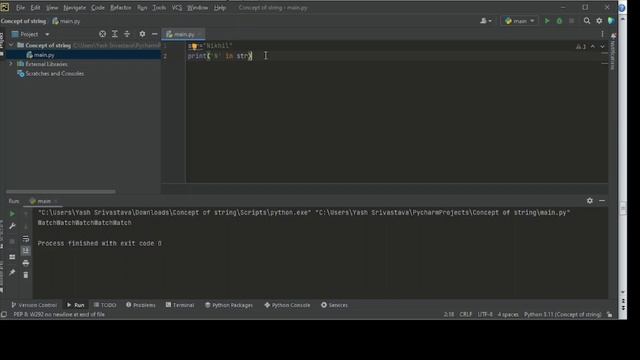Open the Problems tool window
640x360 pixels.
pos(141,305)
